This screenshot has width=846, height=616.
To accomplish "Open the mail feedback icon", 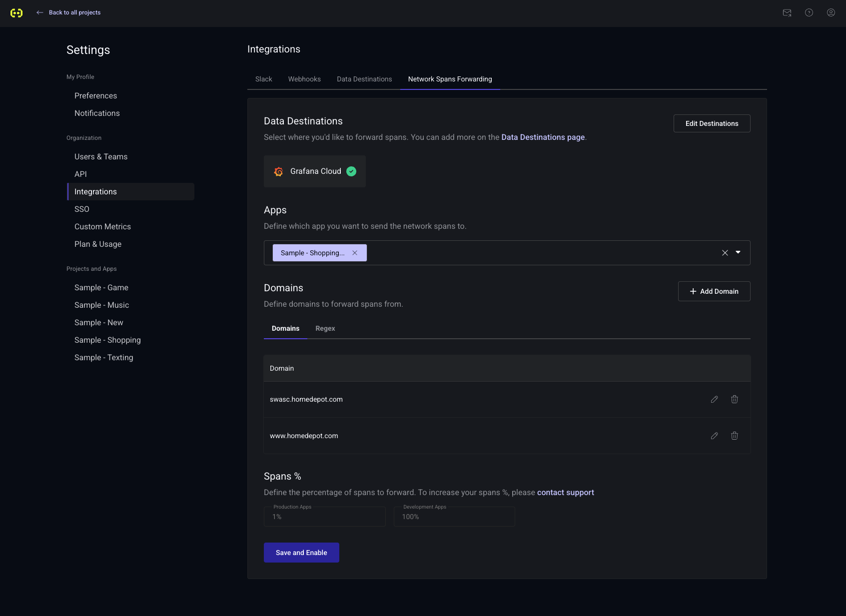I will [x=787, y=13].
